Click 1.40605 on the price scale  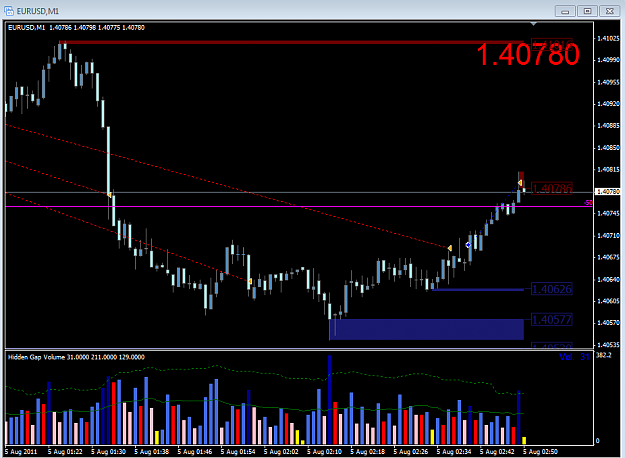pos(608,301)
